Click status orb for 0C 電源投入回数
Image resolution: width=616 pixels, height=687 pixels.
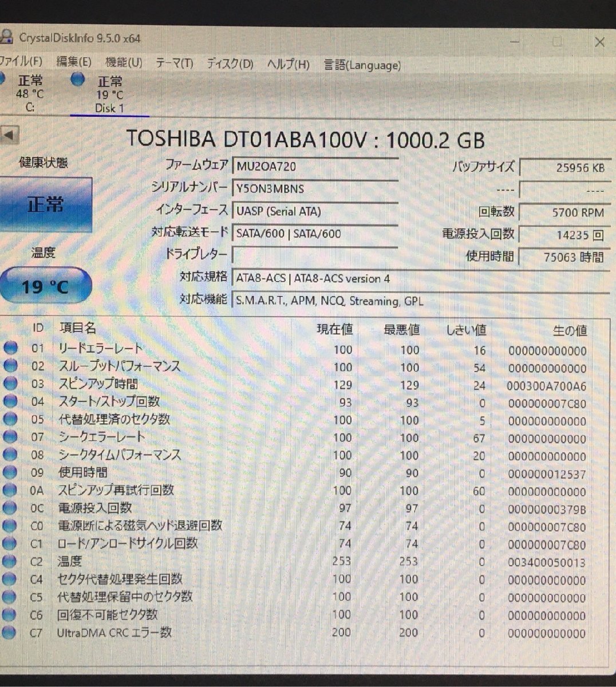10,508
